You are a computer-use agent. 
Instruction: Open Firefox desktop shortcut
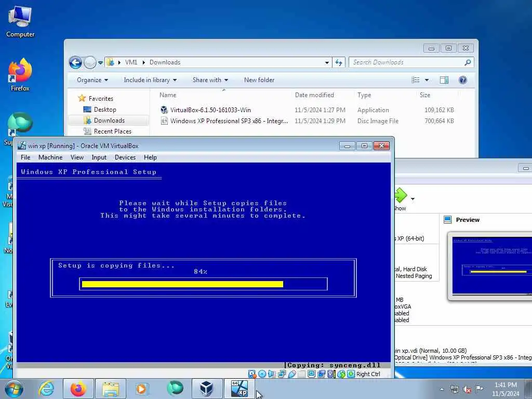click(x=20, y=75)
